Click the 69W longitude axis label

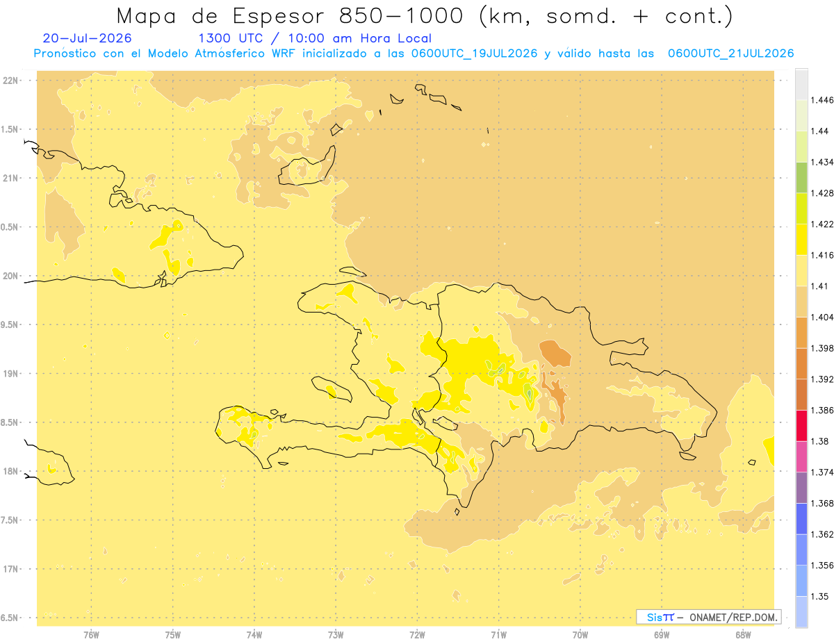coord(662,634)
